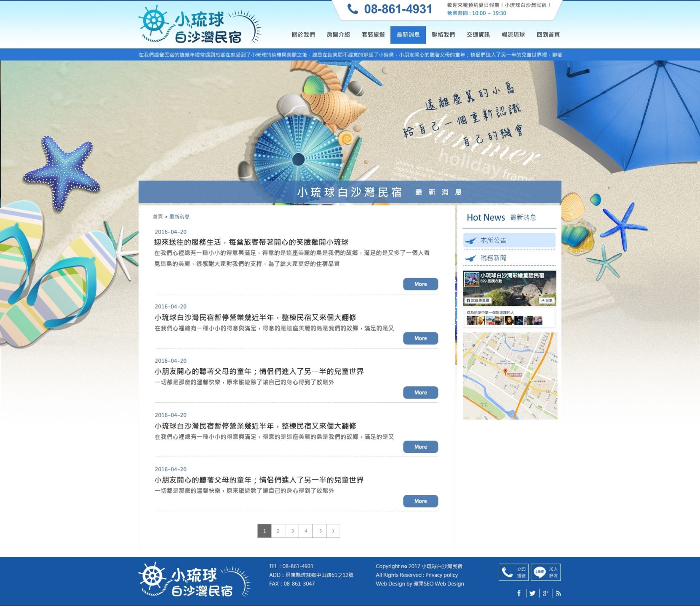Open the RSS feed icon

(x=558, y=593)
